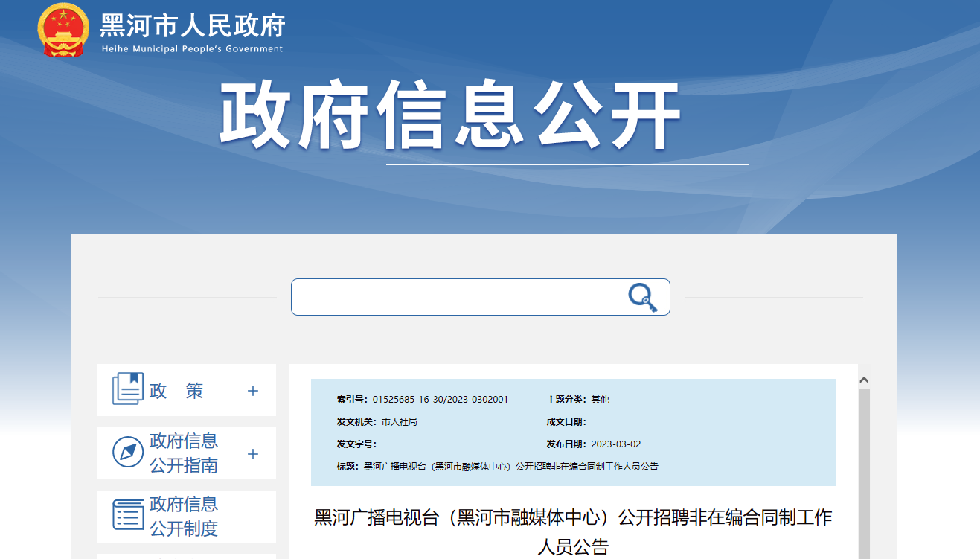980x559 pixels.
Task: Select the index number 01525685-16-30/2023-0302001
Action: pyautogui.click(x=440, y=400)
